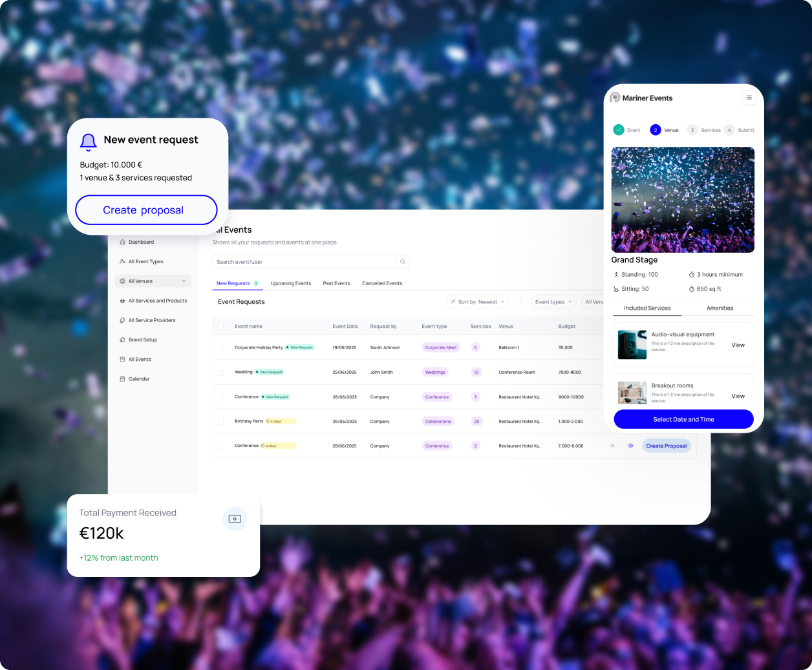Screen dimensions: 812x670
Task: Switch to the Upcoming Events tab
Action: point(291,283)
